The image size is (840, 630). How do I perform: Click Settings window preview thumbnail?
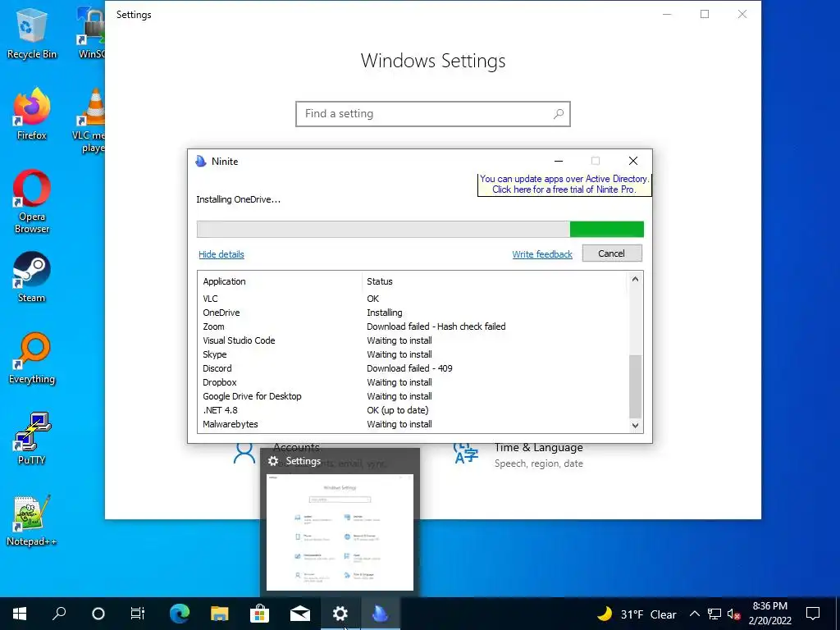tap(340, 532)
